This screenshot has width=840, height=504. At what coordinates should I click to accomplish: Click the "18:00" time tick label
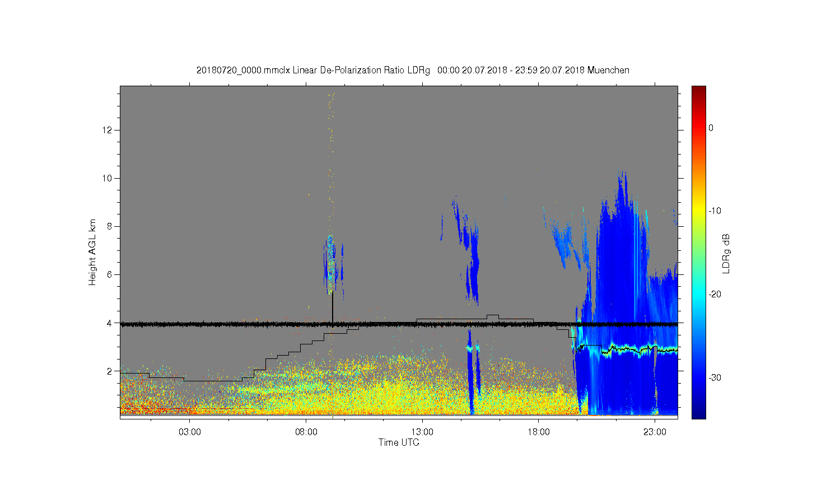(x=539, y=432)
